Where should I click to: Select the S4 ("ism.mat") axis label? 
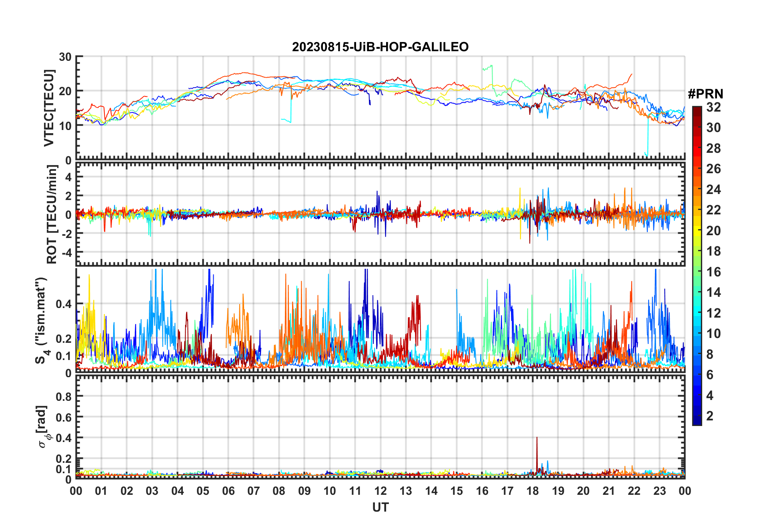[x=41, y=321]
